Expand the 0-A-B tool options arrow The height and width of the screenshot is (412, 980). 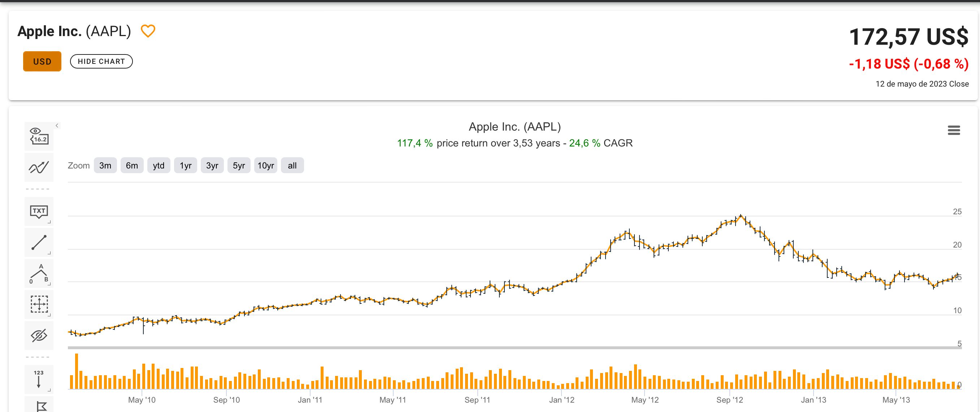point(49,284)
